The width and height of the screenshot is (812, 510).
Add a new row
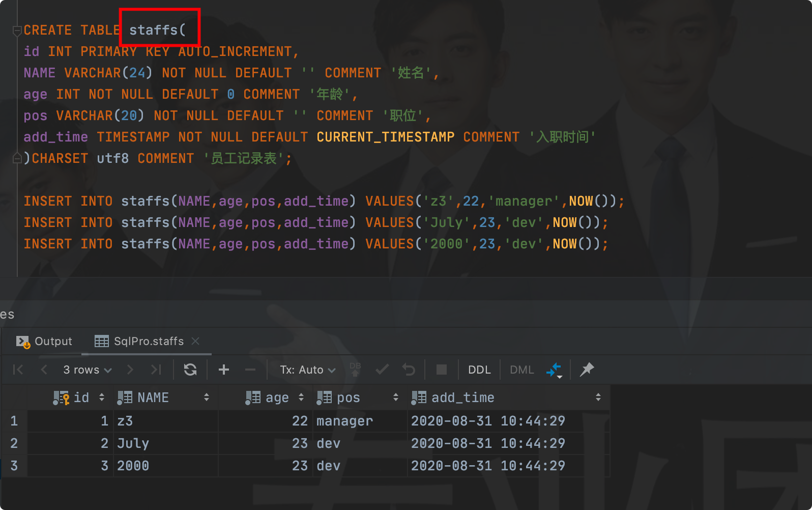tap(224, 370)
